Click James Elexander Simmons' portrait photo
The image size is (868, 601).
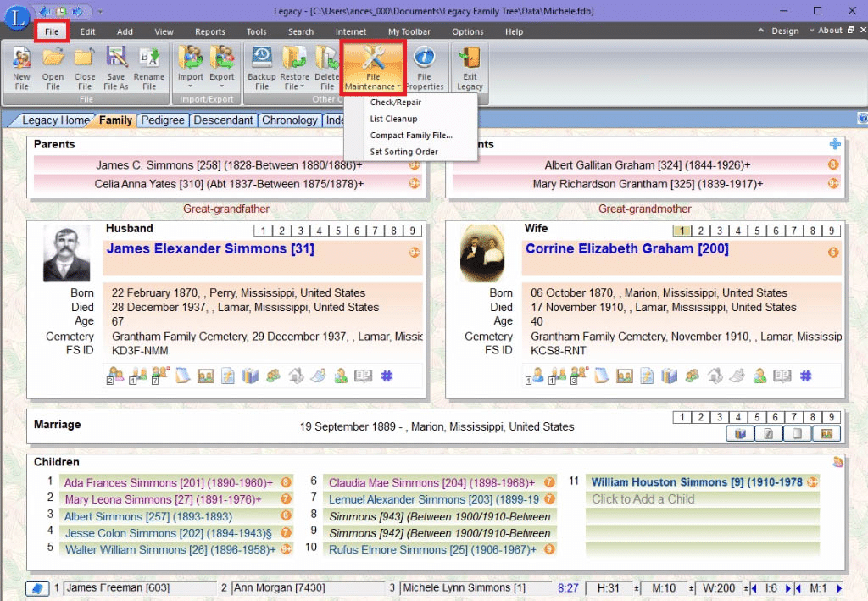point(66,253)
